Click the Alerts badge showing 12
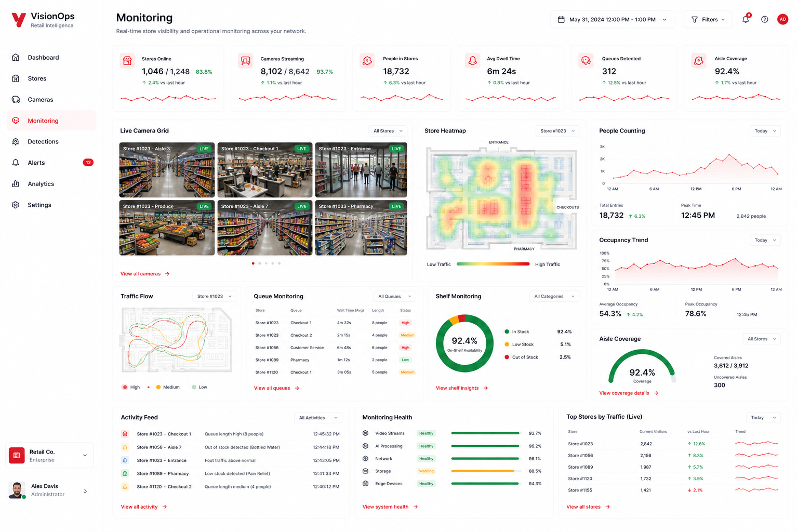 [x=88, y=163]
